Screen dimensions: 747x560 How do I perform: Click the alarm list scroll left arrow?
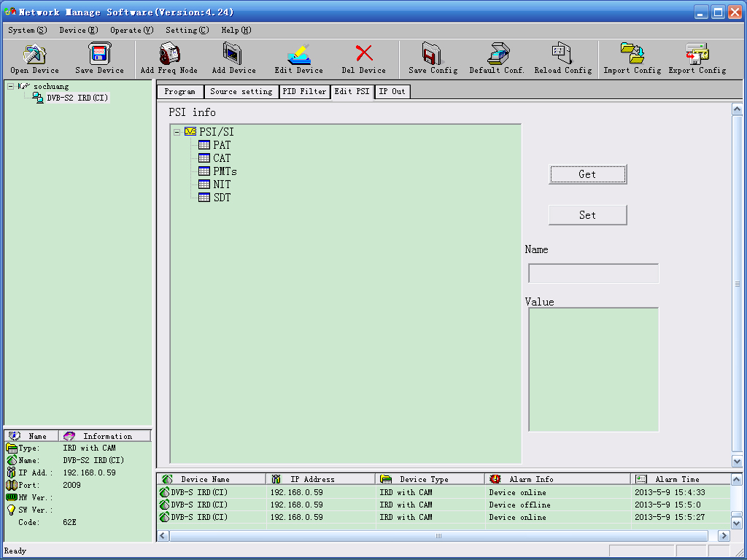tap(163, 536)
